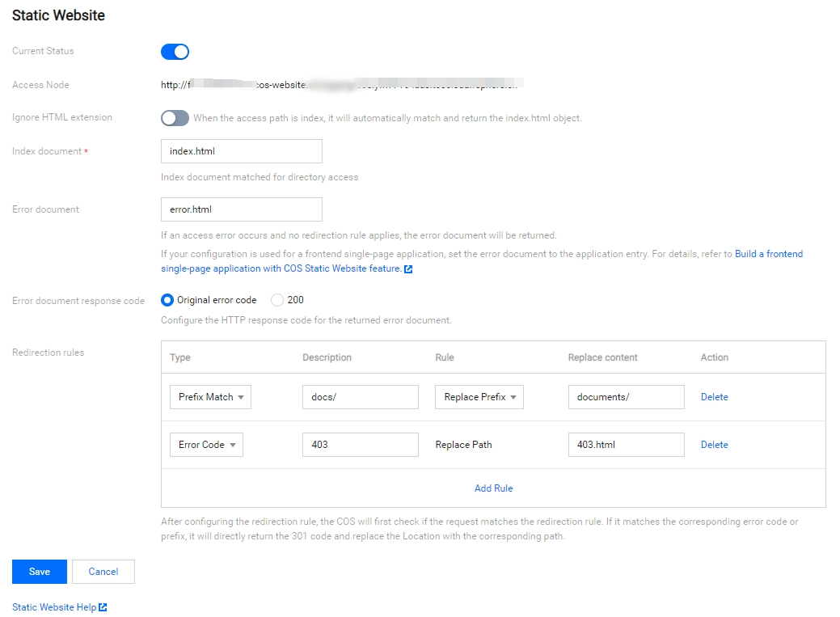
Task: Click the Static Website heading
Action: click(58, 15)
